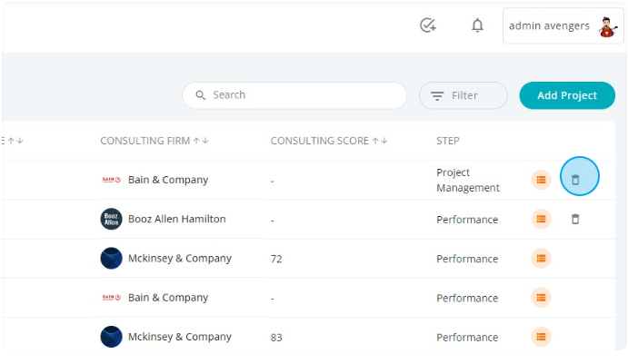628x364 pixels.
Task: Open the Filter button
Action: (x=463, y=95)
